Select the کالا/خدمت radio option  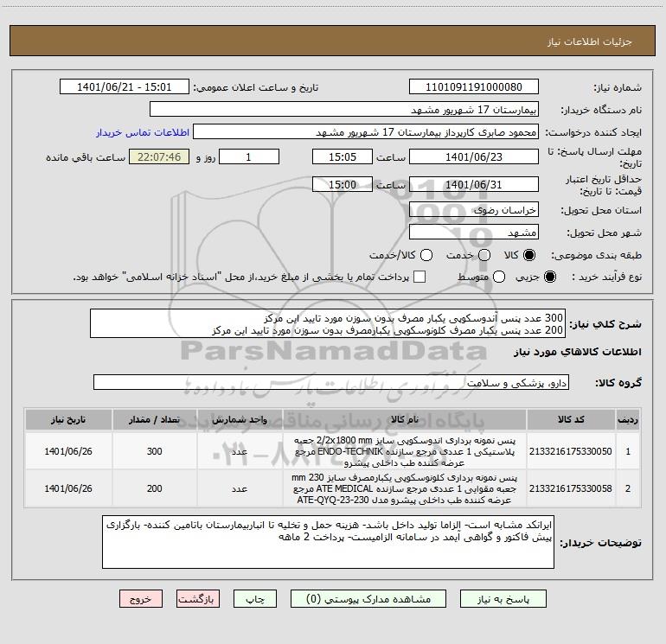426,255
